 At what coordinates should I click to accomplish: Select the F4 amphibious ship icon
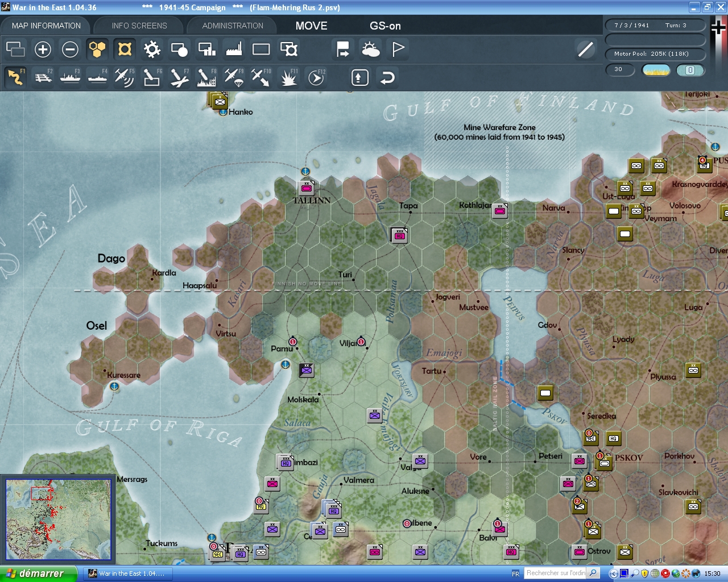tap(97, 77)
